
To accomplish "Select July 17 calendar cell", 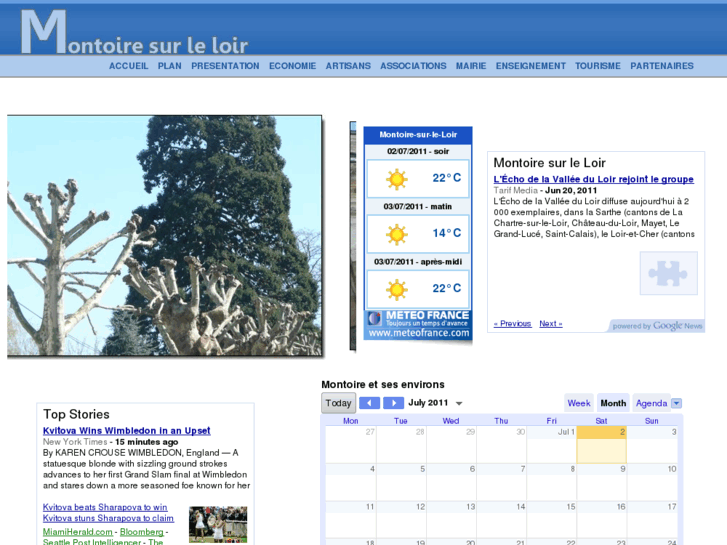I will pos(652,519).
